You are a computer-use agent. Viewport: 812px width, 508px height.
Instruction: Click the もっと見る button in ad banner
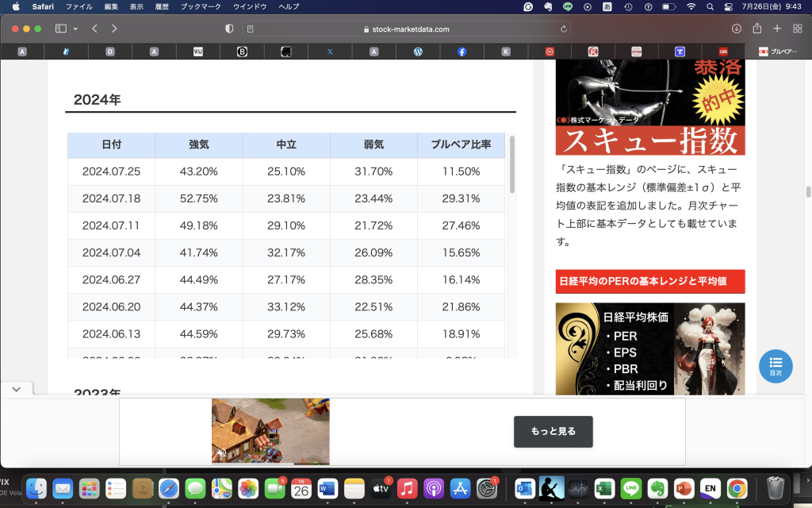[x=553, y=431]
